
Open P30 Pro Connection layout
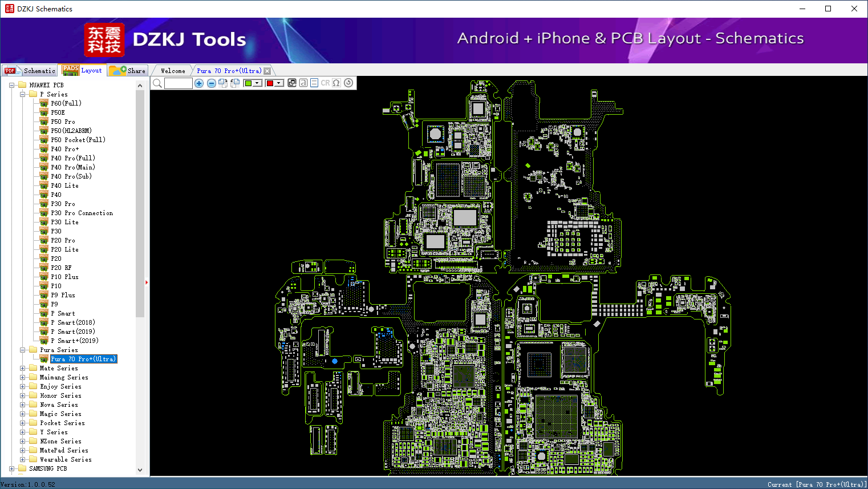coord(82,213)
